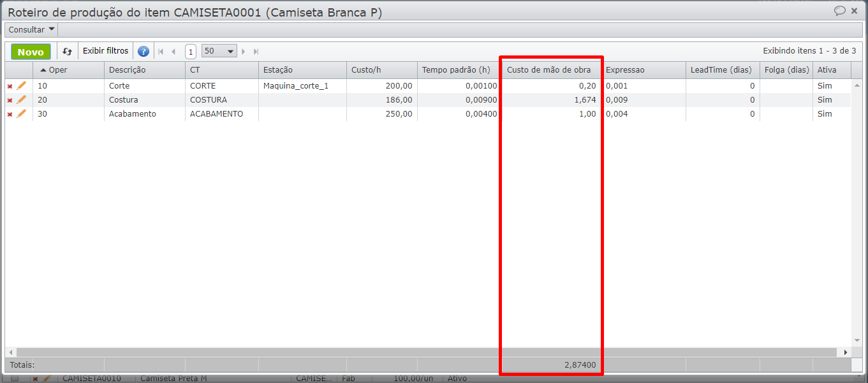Go to first page of results
Screen dimensions: 868x383
point(161,52)
